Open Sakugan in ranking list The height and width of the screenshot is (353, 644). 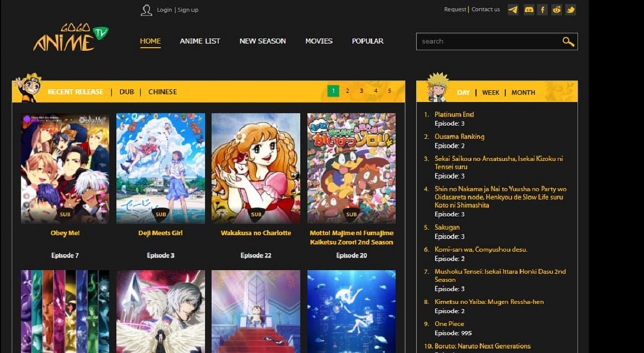(x=448, y=227)
